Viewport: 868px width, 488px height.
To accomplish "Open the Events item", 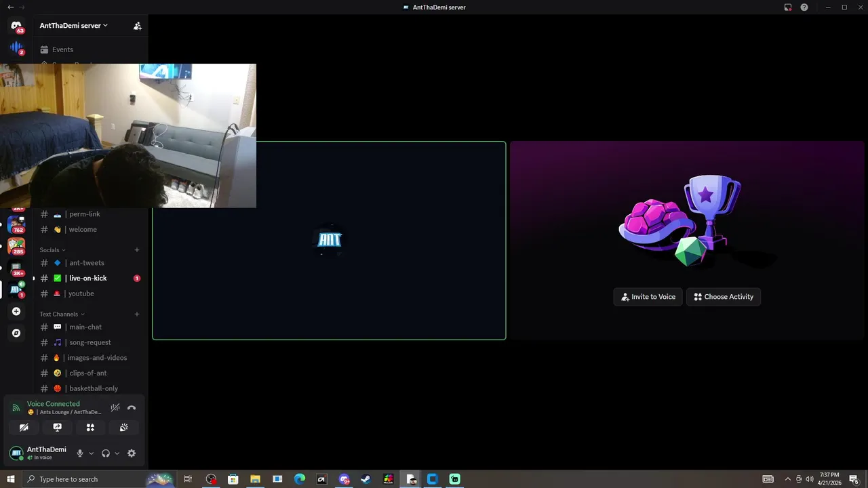I will pyautogui.click(x=91, y=49).
